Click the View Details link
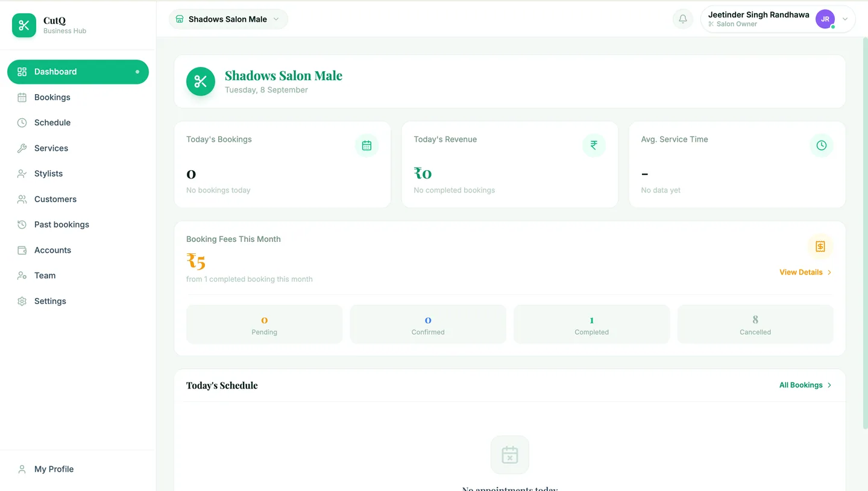This screenshot has height=491, width=868. pos(806,273)
